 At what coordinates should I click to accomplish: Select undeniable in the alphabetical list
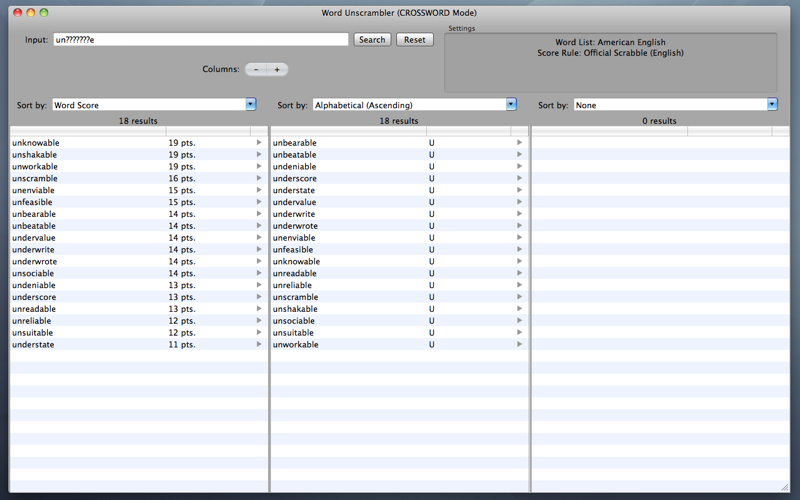399,166
